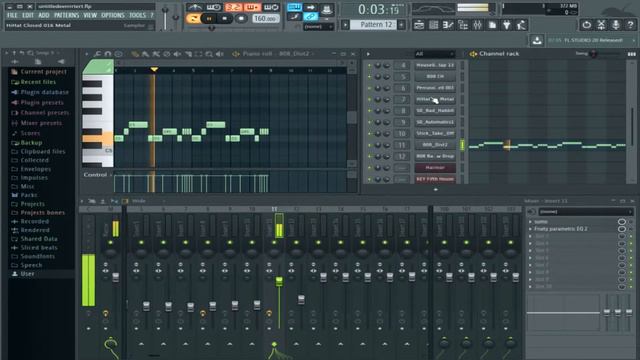Open the VIEW menu
The image size is (640, 360).
90,16
